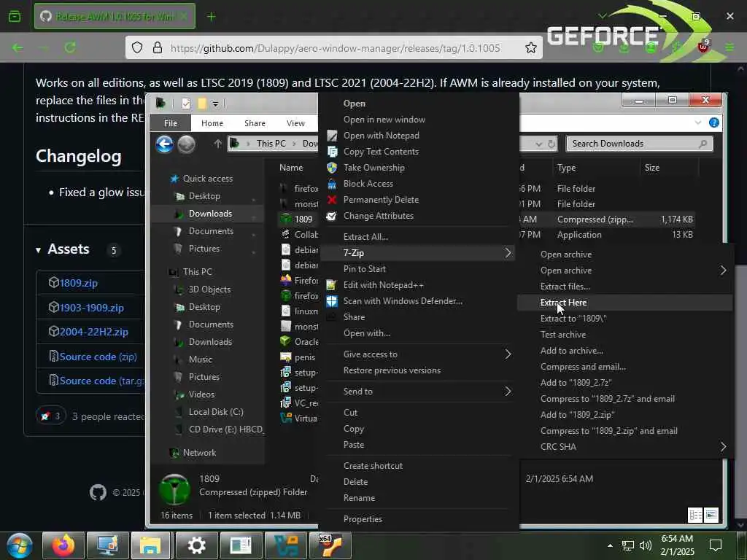Image resolution: width=747 pixels, height=560 pixels.
Task: Download the 1809.zip asset
Action: 79,283
